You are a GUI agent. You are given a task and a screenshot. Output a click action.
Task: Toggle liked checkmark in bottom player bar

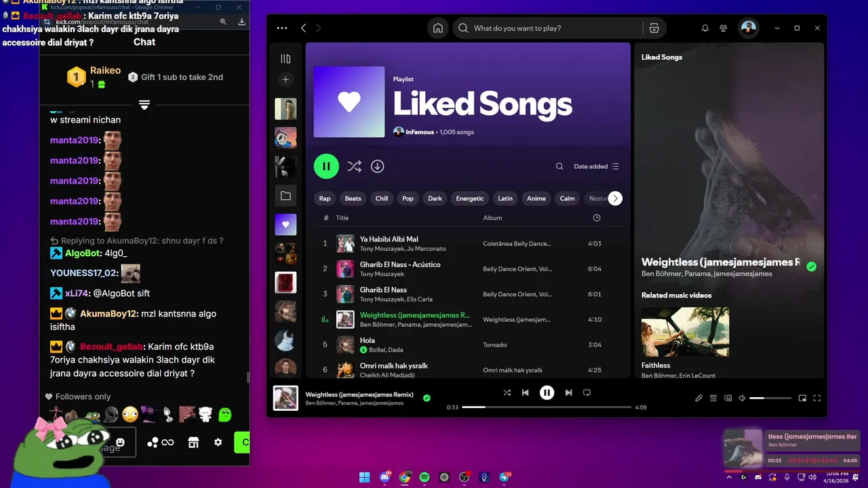click(427, 398)
